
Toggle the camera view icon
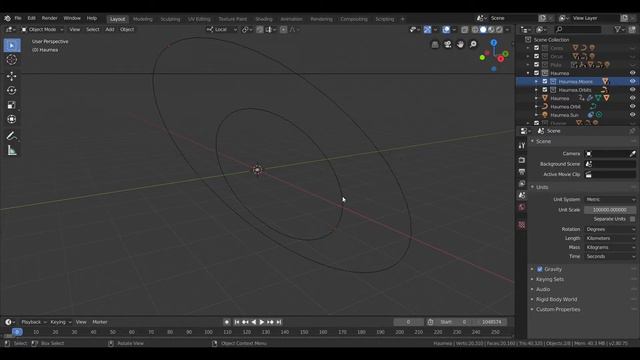click(448, 44)
